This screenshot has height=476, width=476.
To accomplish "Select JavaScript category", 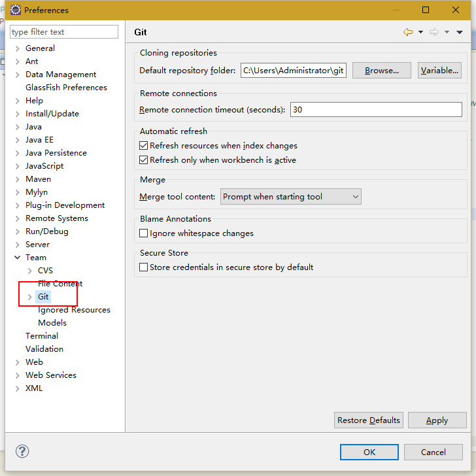I will pos(44,166).
